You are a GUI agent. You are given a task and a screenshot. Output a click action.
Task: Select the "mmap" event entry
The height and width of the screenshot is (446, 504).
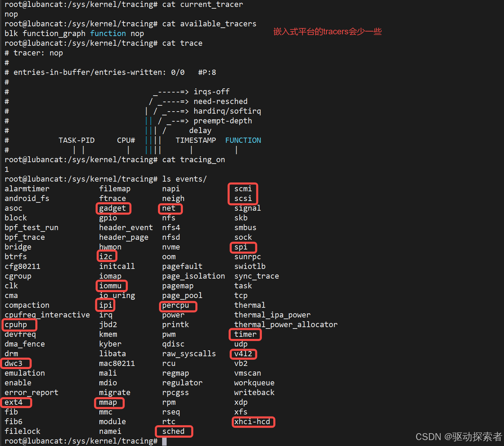[109, 403]
